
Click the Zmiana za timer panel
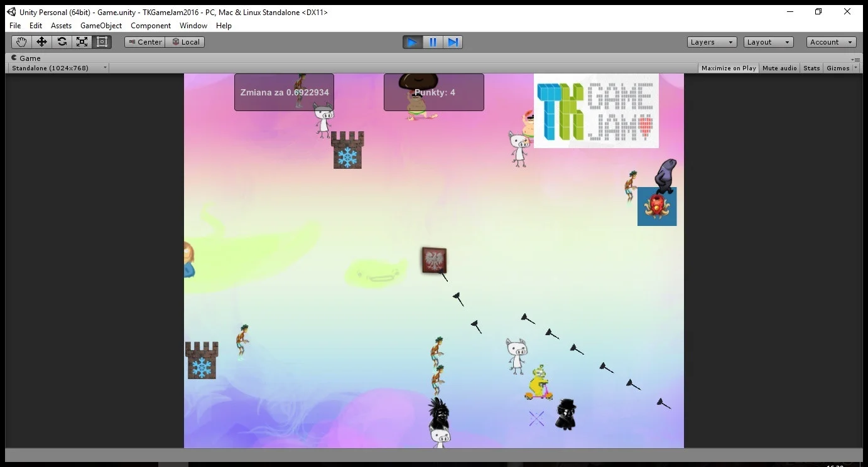pyautogui.click(x=284, y=92)
